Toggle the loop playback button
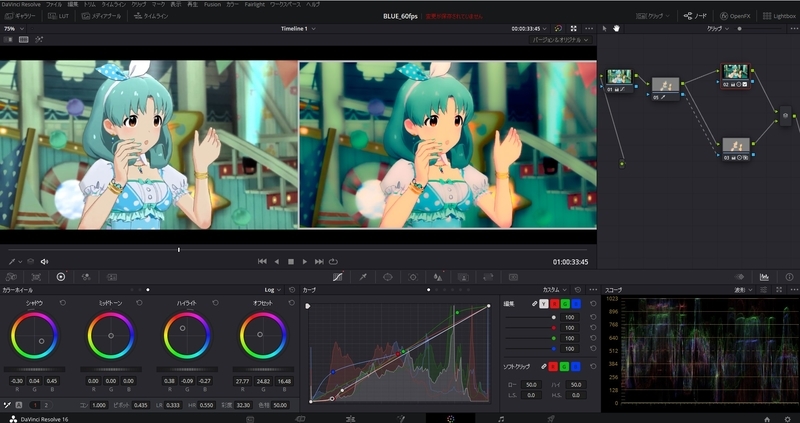Image resolution: width=800 pixels, height=423 pixels. (333, 262)
